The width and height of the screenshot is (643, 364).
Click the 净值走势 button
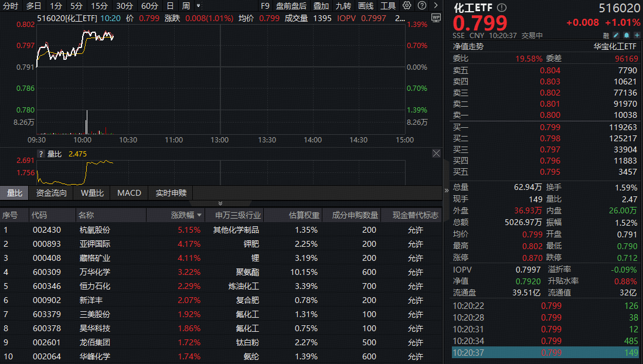point(468,46)
